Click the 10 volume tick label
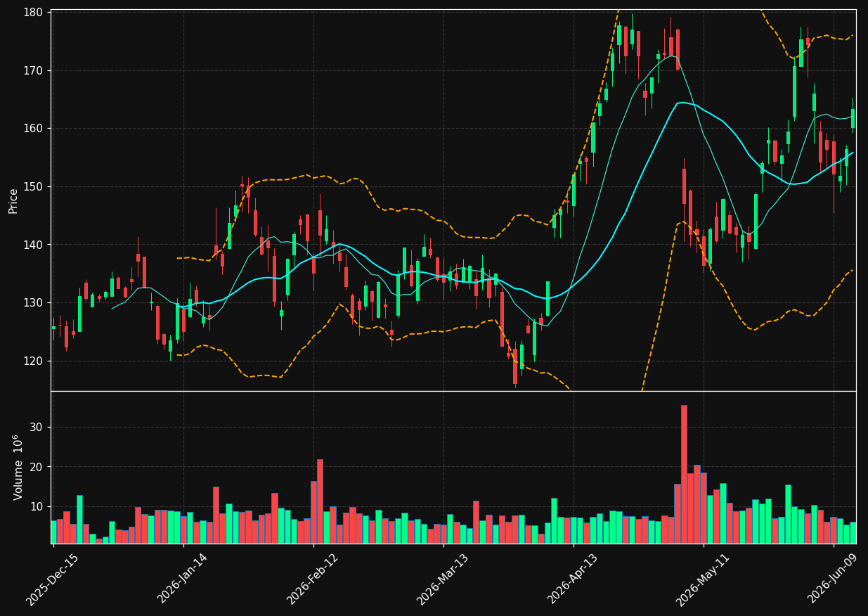 point(36,507)
